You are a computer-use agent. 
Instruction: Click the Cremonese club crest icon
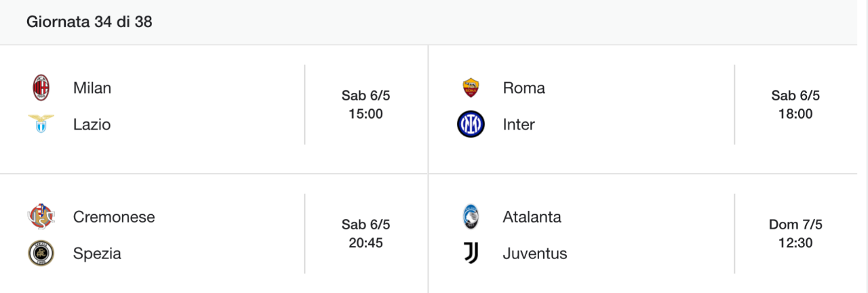pos(41,216)
